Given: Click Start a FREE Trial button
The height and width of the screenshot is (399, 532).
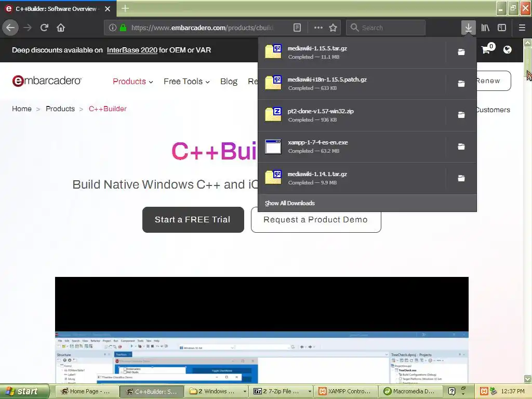Looking at the screenshot, I should click(x=193, y=220).
